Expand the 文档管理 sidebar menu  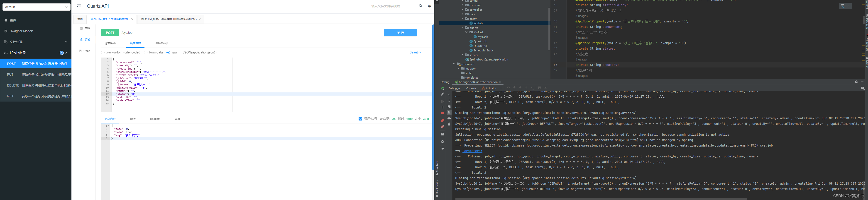[x=36, y=42]
